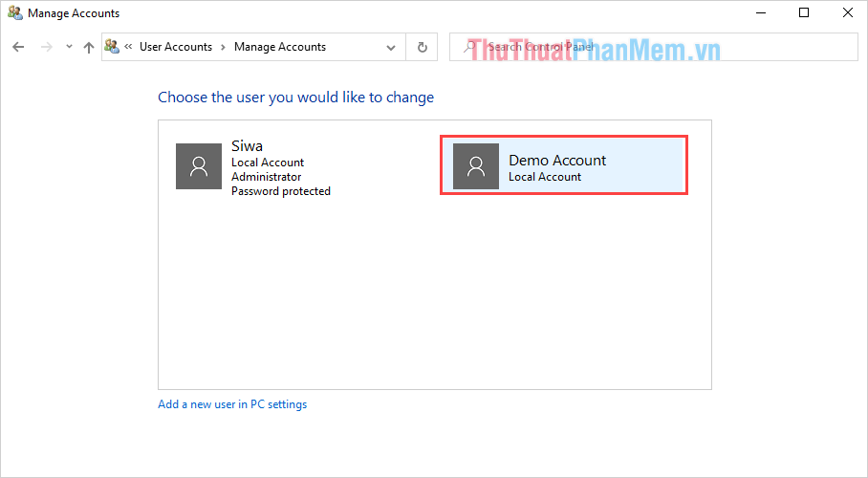
Task: Select the Siwa account avatar
Action: tap(199, 166)
